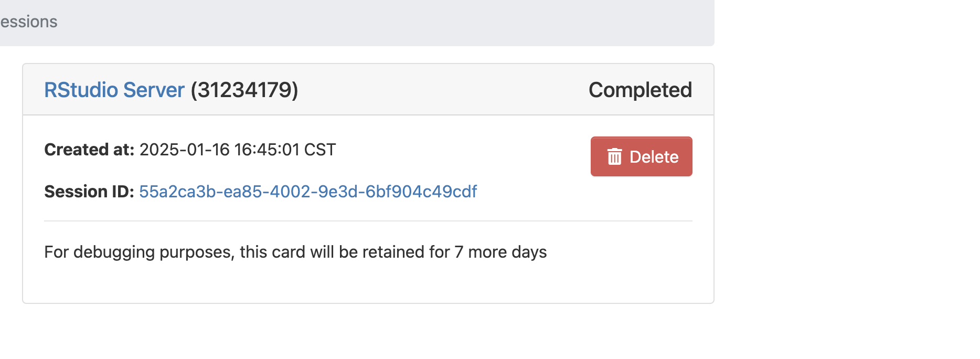The image size is (980, 359).
Task: Click the '7 more days' text
Action: (500, 252)
